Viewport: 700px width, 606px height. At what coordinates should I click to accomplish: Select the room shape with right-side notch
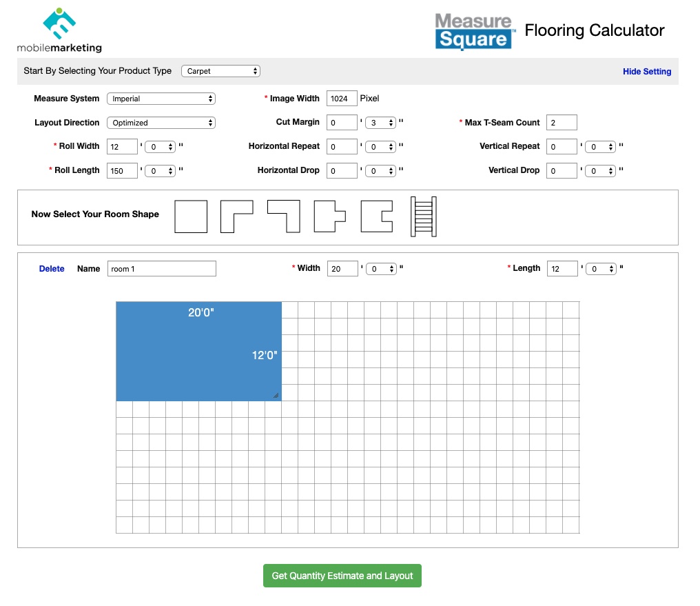[x=377, y=216]
